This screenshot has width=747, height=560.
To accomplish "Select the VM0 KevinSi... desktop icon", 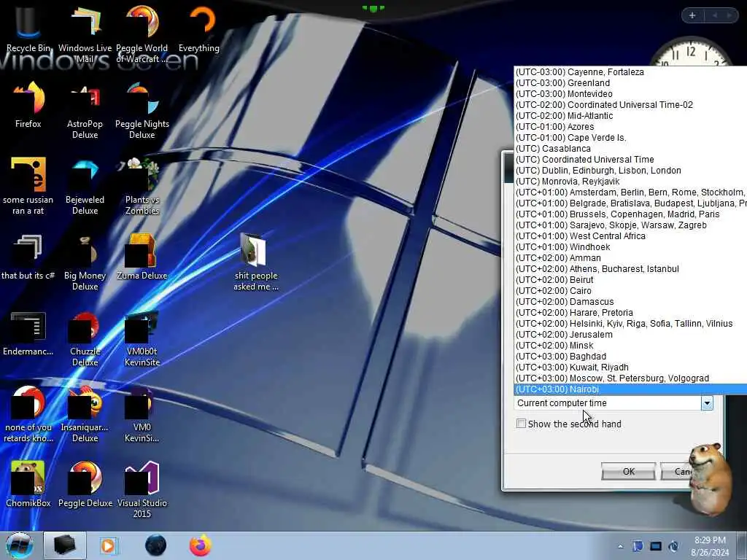I will [x=142, y=414].
